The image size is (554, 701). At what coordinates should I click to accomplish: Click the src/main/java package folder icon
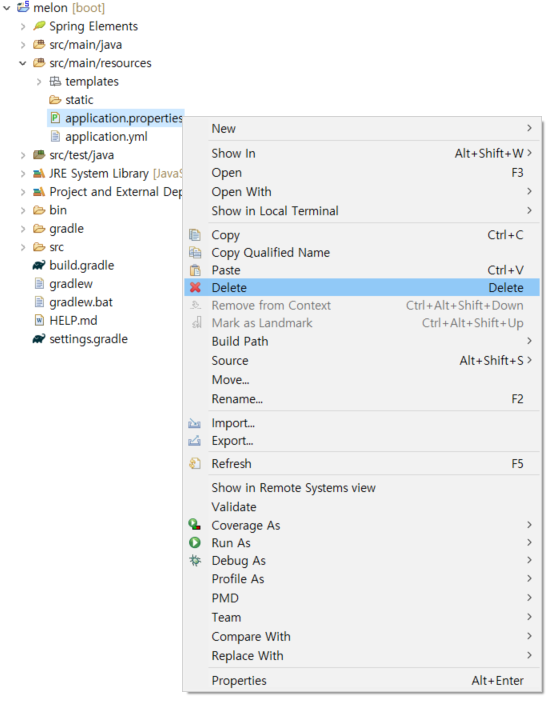pyautogui.click(x=39, y=44)
